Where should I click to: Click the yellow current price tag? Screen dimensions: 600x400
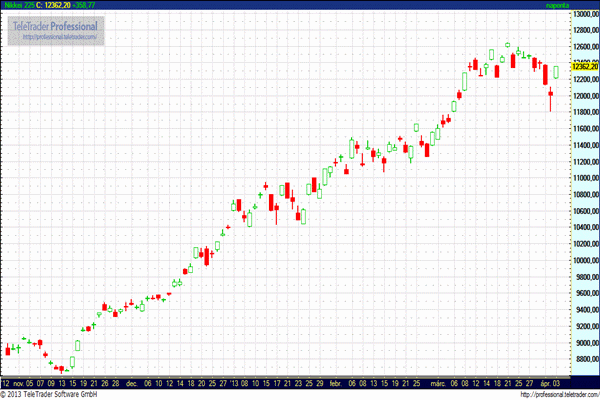pos(584,66)
